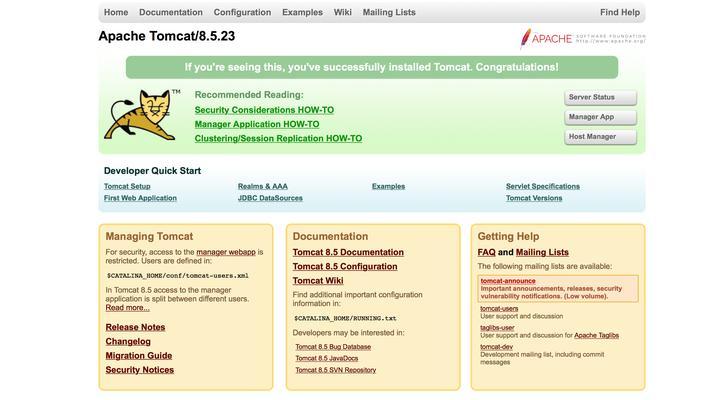Click the Recommended Reading: label
The height and width of the screenshot is (400, 708).
[249, 95]
